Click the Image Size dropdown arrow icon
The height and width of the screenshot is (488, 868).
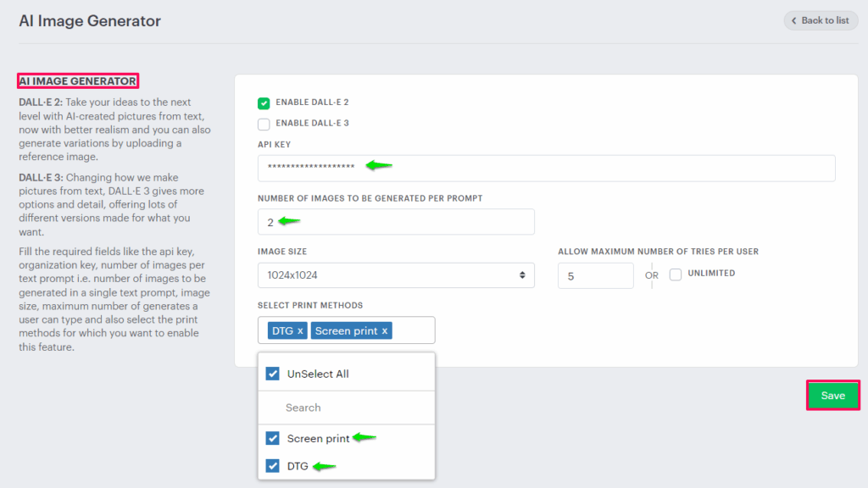click(x=521, y=275)
